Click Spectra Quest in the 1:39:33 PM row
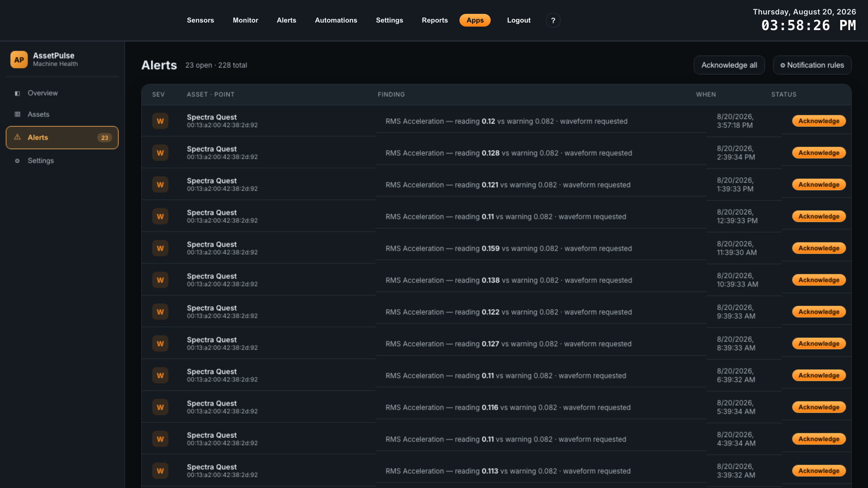The height and width of the screenshot is (488, 868). (x=212, y=181)
